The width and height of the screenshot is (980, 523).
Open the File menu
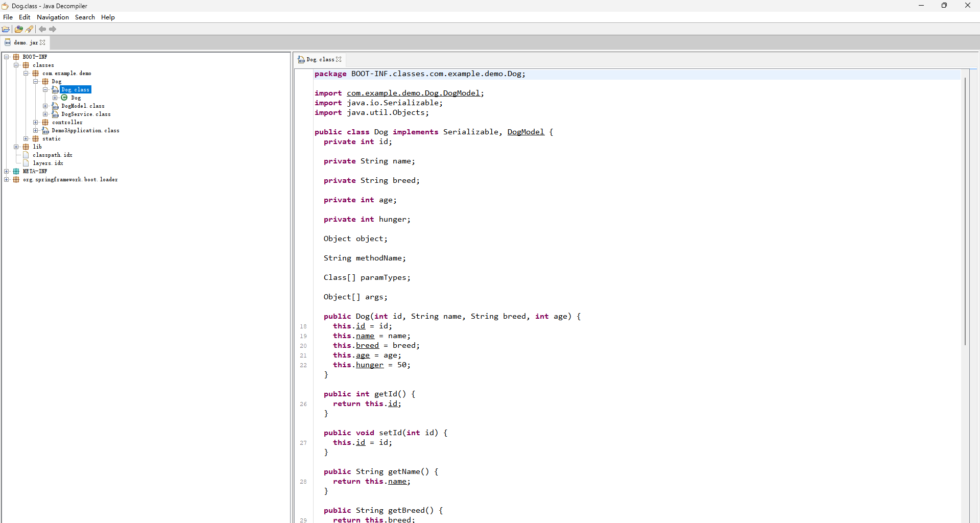click(x=8, y=17)
